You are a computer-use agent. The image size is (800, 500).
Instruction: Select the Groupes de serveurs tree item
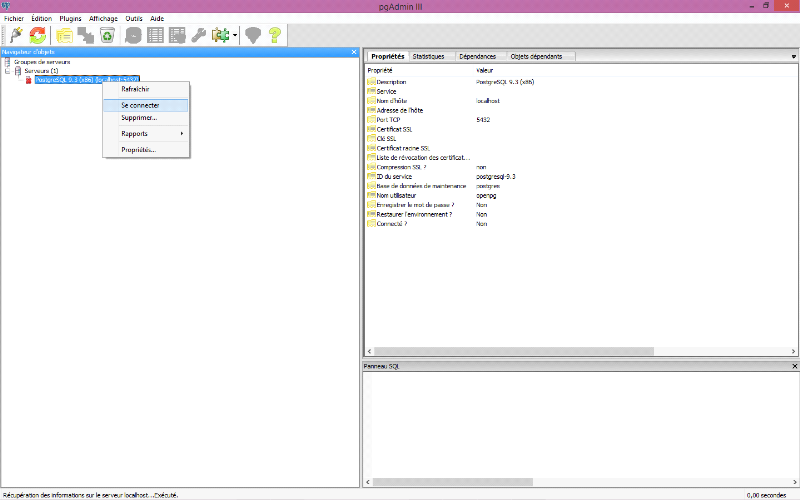pyautogui.click(x=42, y=62)
